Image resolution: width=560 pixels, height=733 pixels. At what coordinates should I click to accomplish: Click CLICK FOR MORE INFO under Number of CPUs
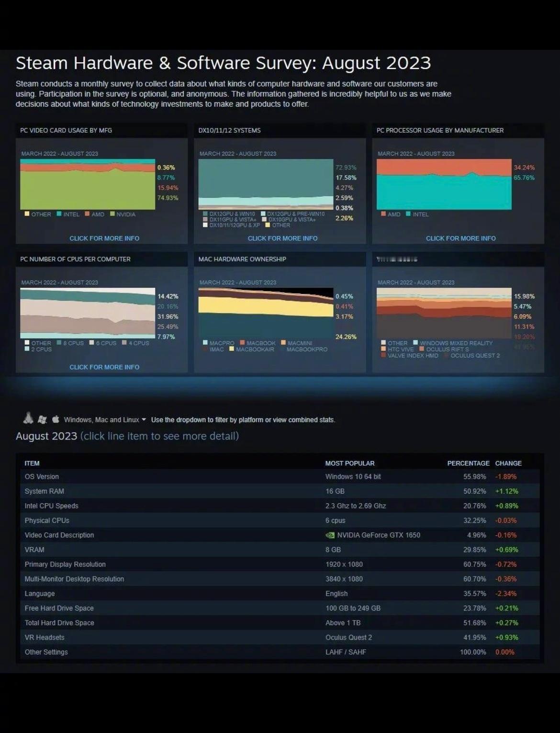coord(104,367)
